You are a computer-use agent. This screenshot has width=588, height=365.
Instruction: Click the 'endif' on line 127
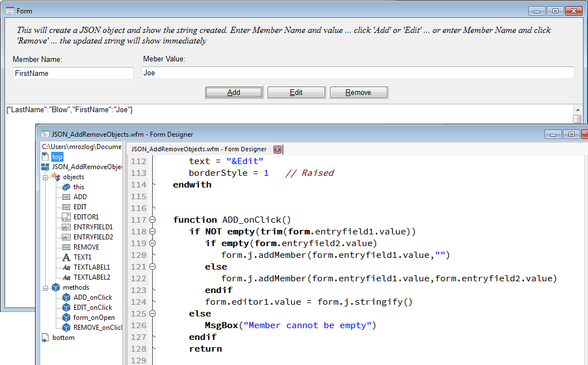pos(203,337)
